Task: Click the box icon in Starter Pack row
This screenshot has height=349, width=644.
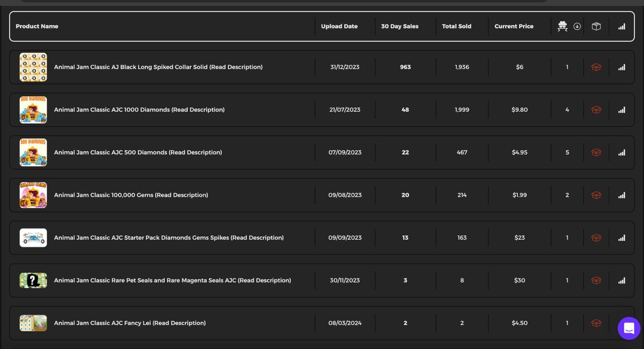Action: pos(596,238)
